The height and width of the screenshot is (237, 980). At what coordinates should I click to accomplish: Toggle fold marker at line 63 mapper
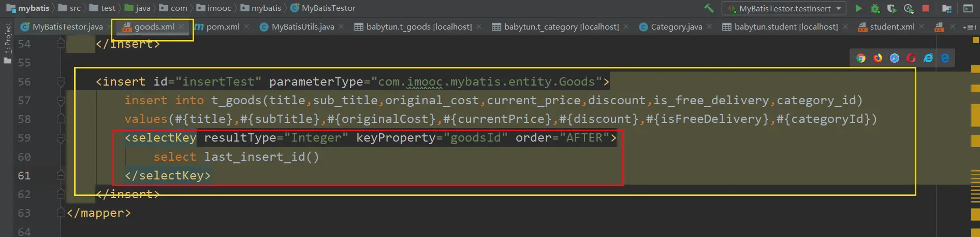point(61,213)
